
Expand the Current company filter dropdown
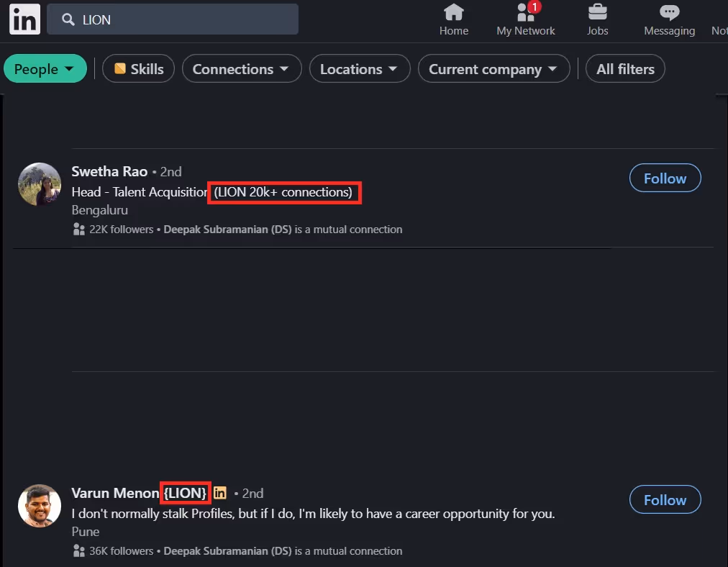click(x=493, y=69)
